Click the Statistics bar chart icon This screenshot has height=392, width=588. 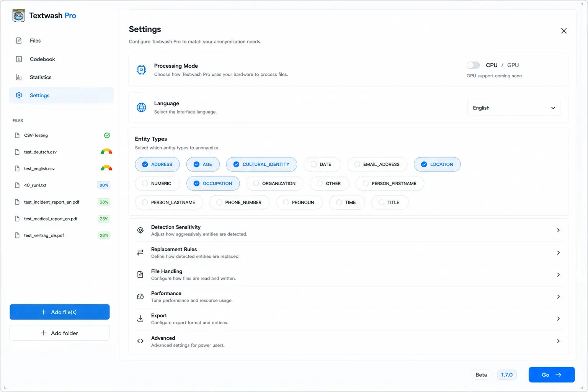(19, 77)
